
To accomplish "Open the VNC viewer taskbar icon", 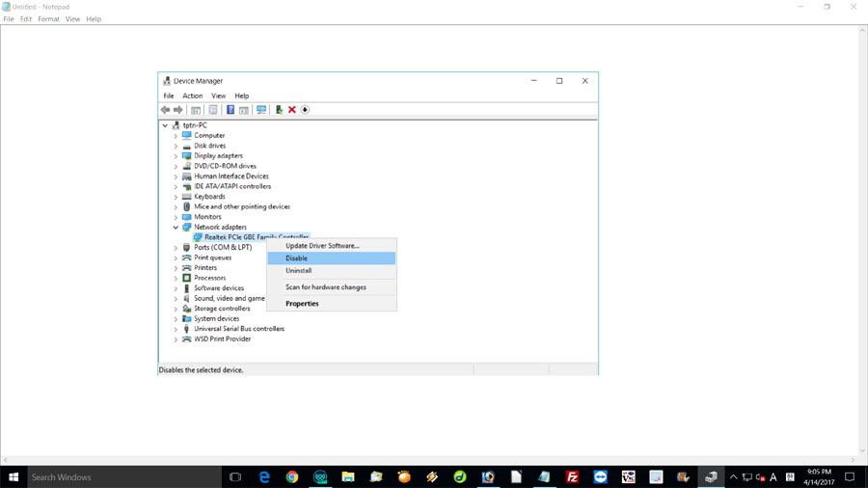I will click(628, 477).
